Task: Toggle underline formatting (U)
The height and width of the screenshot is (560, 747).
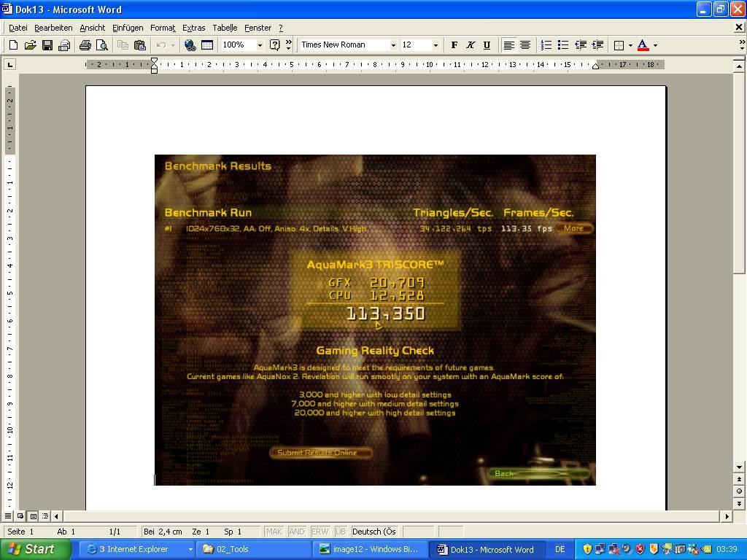Action: click(x=487, y=45)
